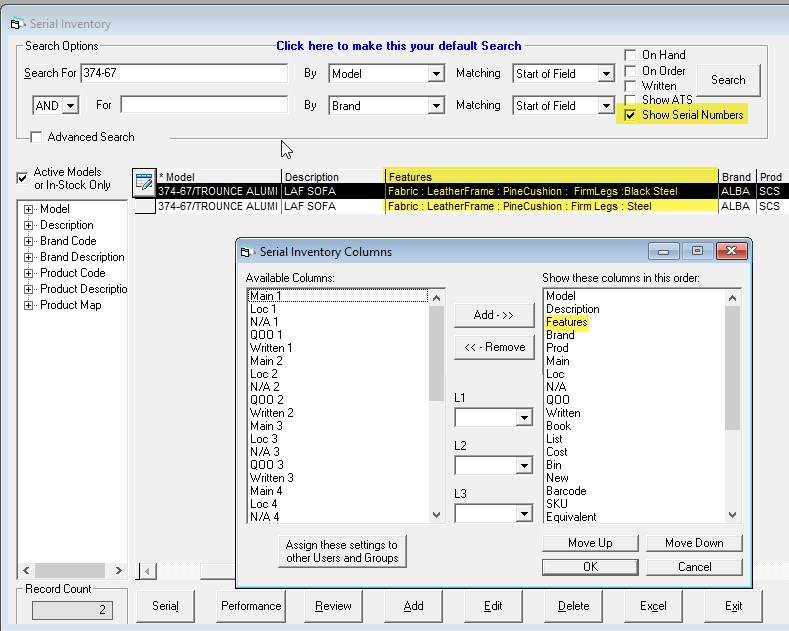Click the column settings icon beside Model header
Viewport: 789px width, 631px height.
(144, 182)
